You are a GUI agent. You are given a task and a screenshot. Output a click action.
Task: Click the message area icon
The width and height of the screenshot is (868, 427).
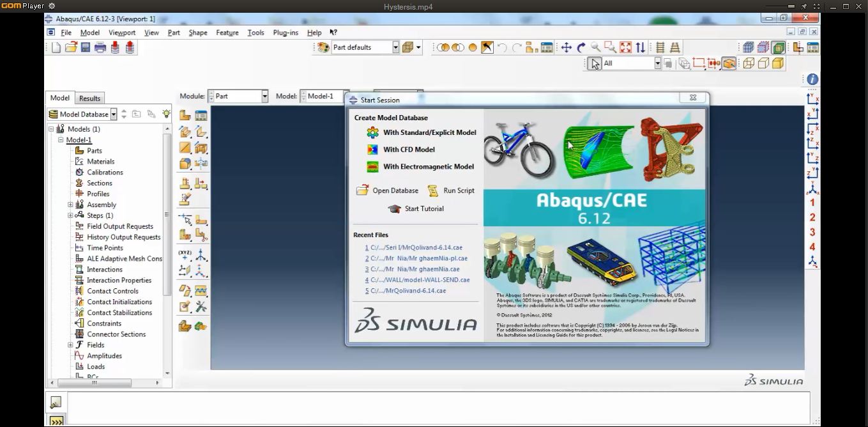click(x=56, y=402)
